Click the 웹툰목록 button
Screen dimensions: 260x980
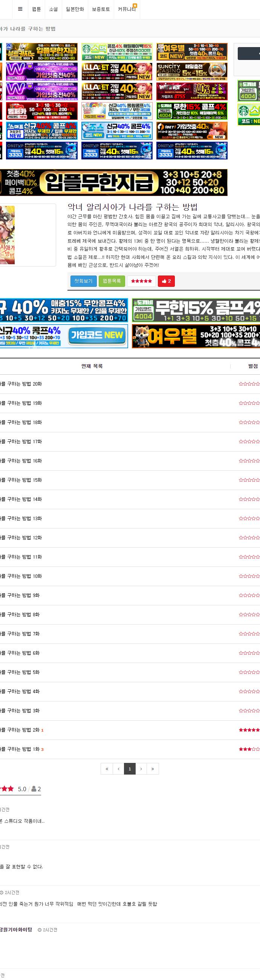(112, 281)
